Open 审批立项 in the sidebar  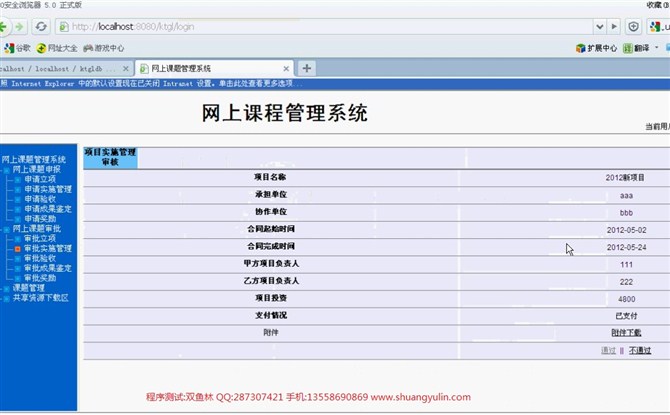point(40,238)
